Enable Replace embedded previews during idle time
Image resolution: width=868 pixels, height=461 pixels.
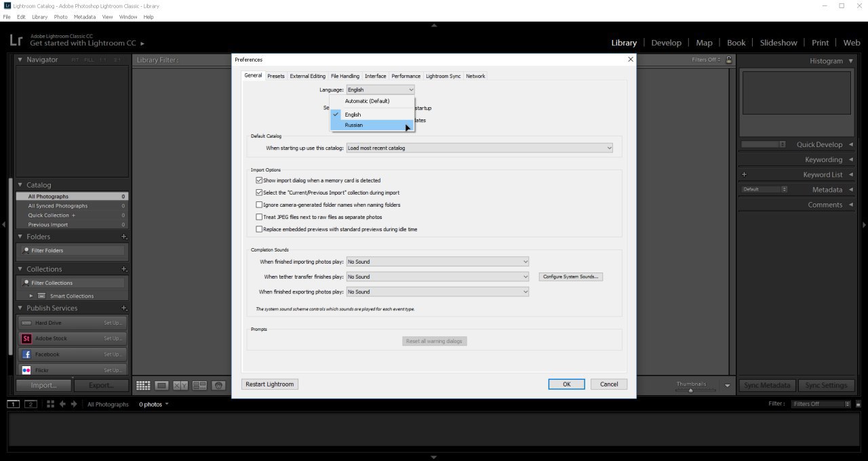point(259,229)
